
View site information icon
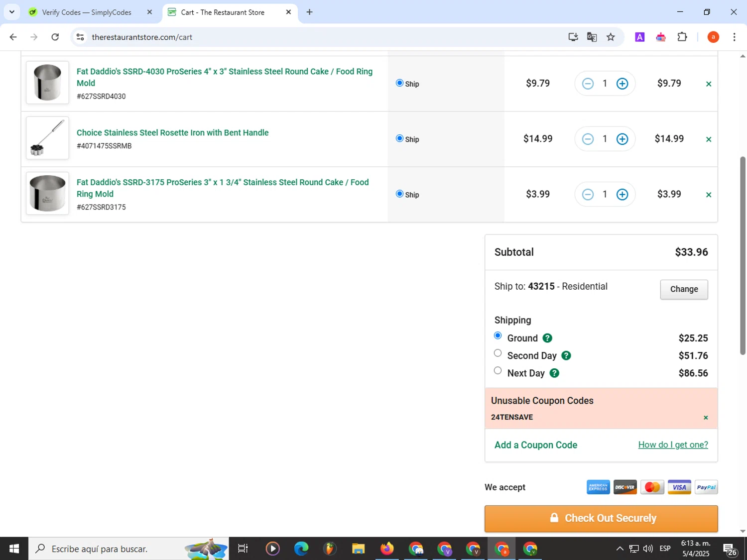(80, 37)
